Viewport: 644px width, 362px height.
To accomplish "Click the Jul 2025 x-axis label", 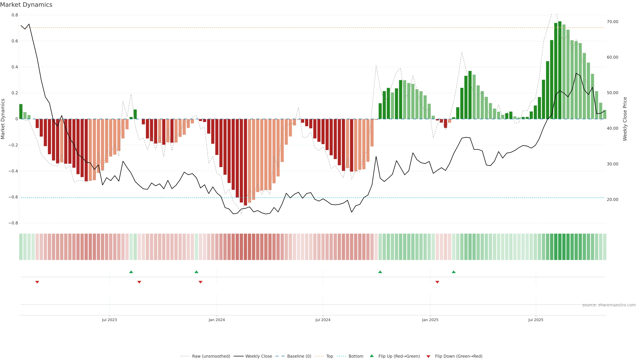I will point(535,320).
